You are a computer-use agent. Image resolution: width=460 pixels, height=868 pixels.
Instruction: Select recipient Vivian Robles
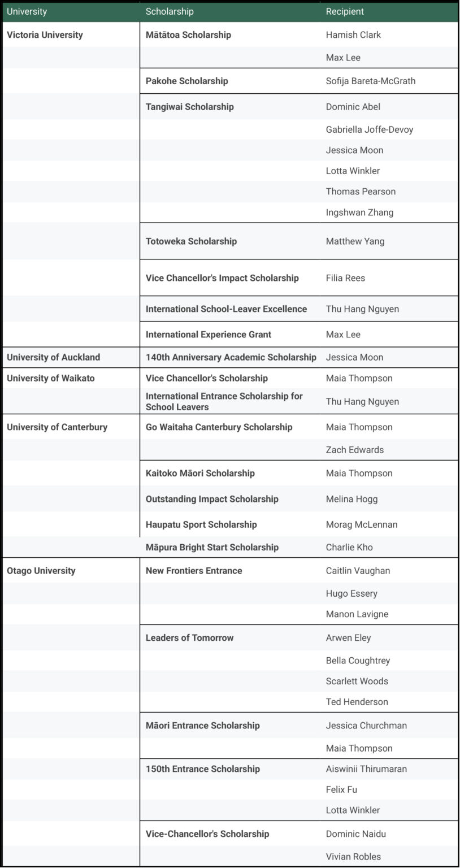[353, 857]
